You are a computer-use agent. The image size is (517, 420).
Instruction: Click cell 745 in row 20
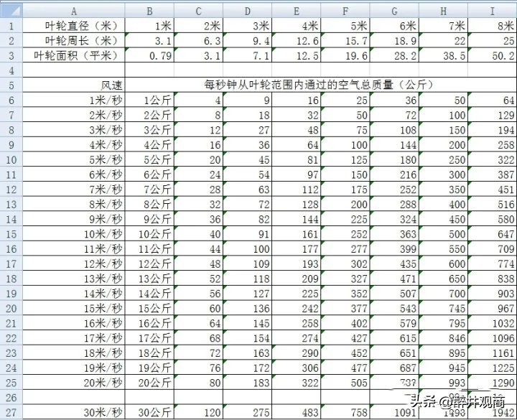(444, 308)
